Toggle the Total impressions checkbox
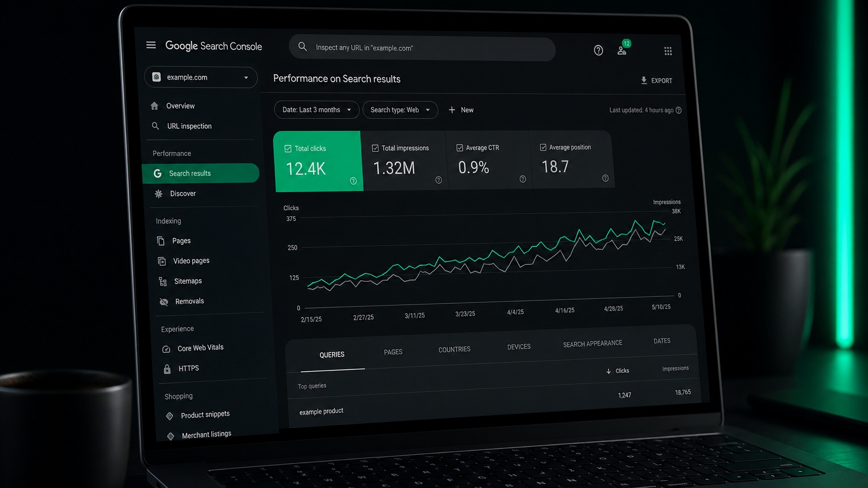868x488 pixels. [x=375, y=148]
